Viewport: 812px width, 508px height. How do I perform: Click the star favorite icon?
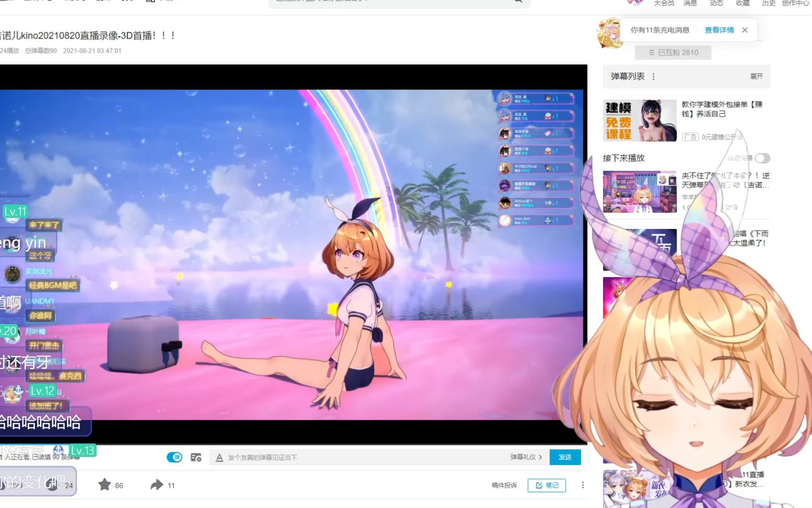pos(104,484)
